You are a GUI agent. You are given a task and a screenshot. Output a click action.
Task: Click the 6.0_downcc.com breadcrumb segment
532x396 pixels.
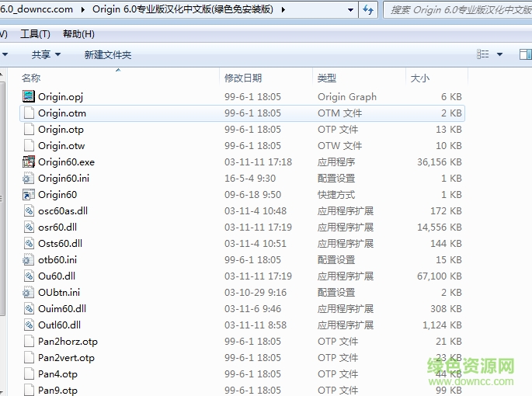pos(37,9)
